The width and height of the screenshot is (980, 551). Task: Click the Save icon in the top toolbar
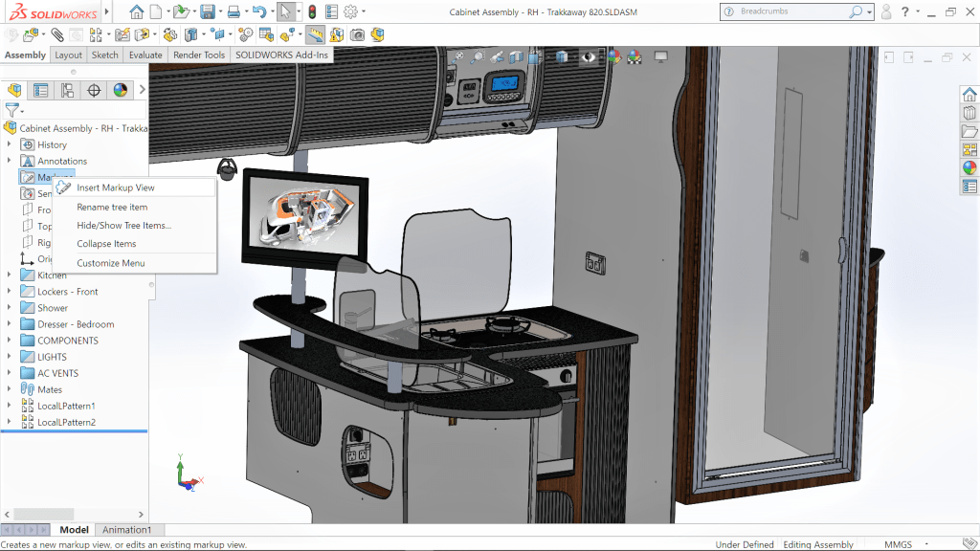pyautogui.click(x=207, y=12)
